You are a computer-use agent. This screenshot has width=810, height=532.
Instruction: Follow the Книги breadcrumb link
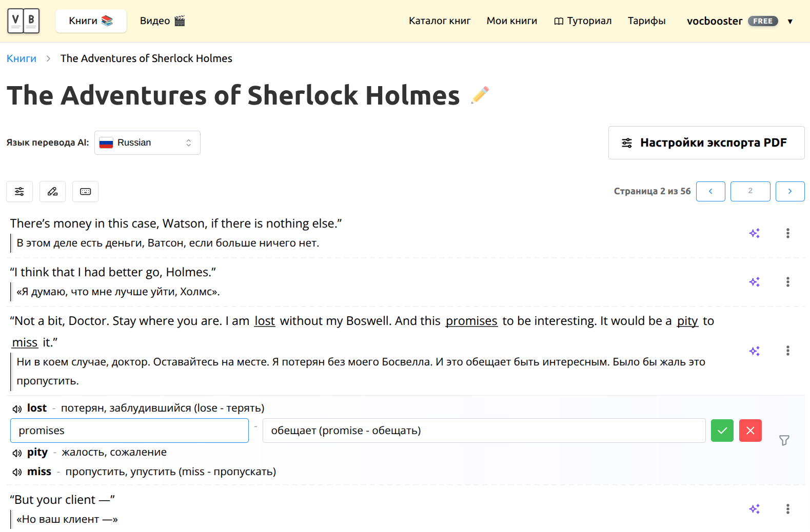(x=22, y=58)
